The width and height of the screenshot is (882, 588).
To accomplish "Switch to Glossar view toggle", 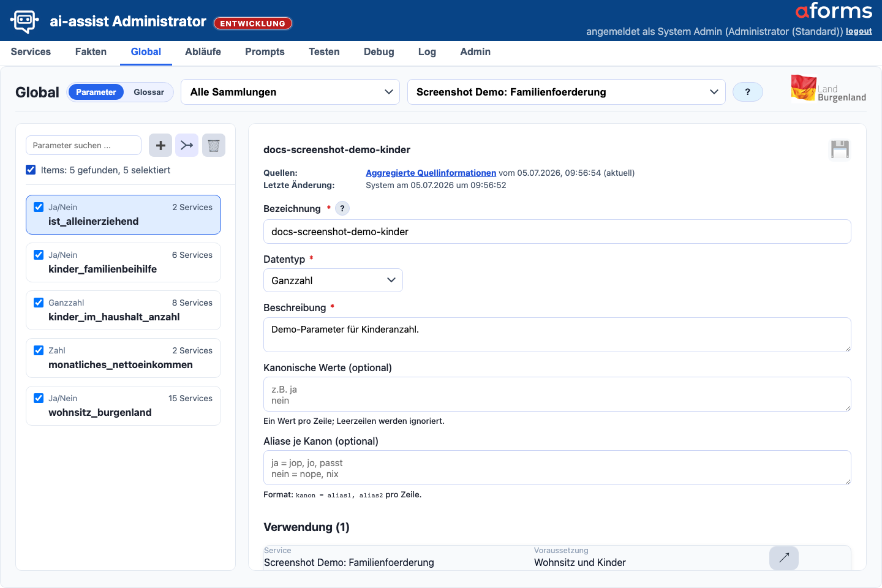I will (x=149, y=92).
